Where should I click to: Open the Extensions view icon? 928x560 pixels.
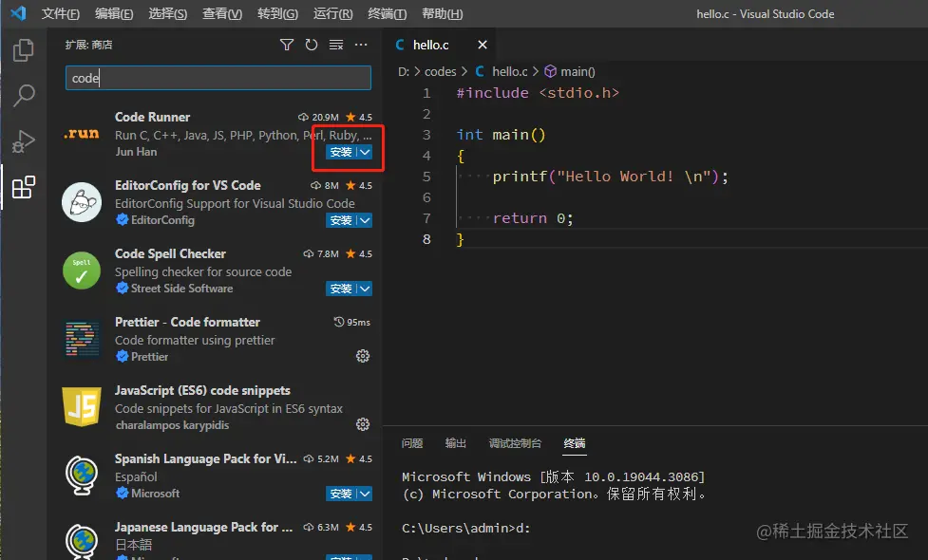coord(24,187)
